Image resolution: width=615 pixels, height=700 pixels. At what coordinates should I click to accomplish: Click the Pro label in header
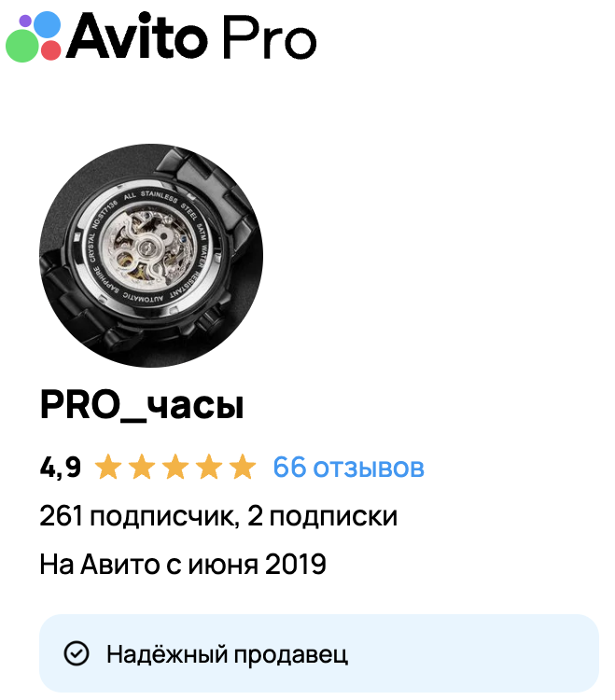click(x=269, y=37)
